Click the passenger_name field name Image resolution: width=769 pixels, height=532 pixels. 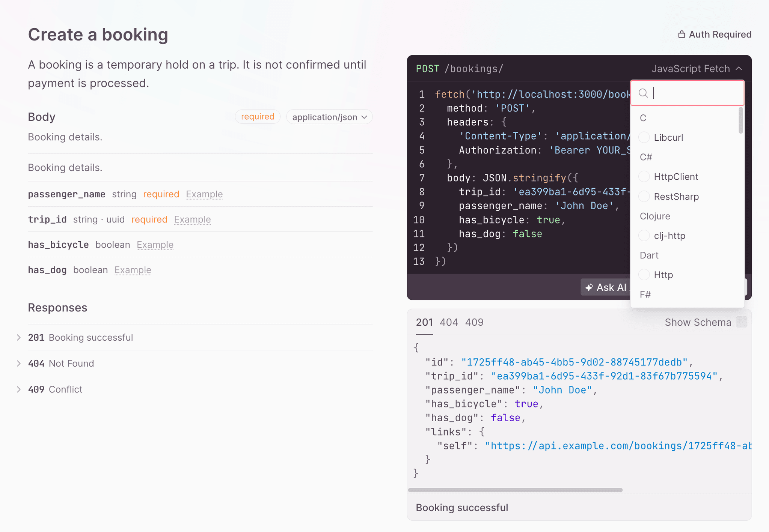click(x=67, y=194)
